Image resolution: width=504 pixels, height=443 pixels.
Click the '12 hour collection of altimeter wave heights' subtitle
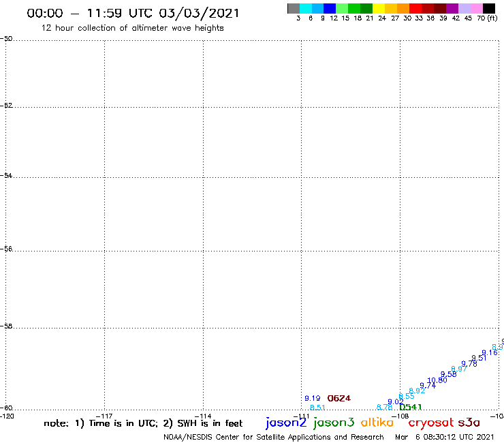coord(132,28)
